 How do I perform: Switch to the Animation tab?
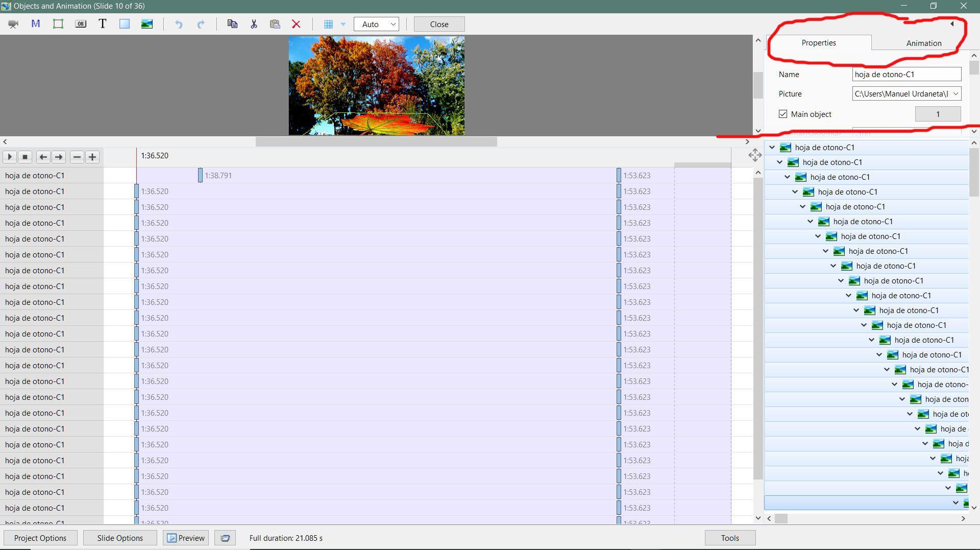(923, 43)
